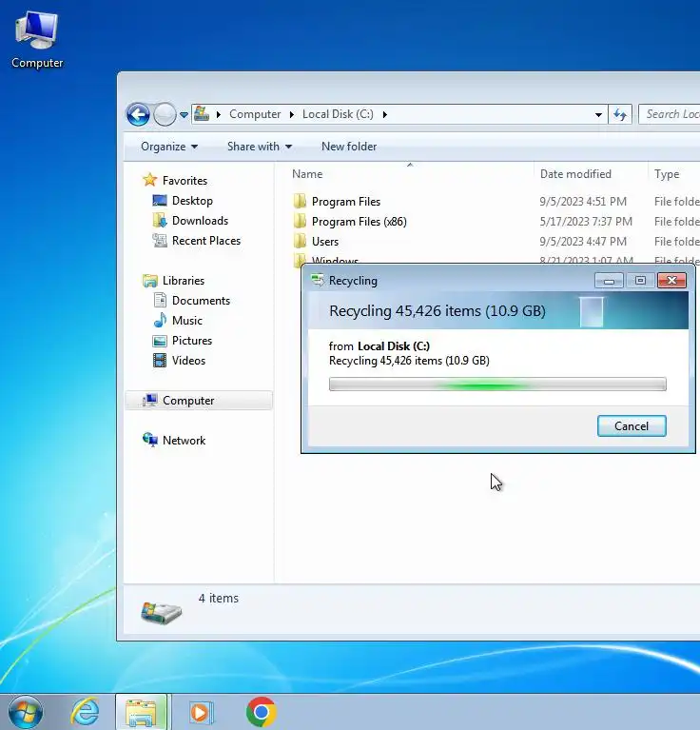The width and height of the screenshot is (700, 730).
Task: Open the Computer desktop icon
Action: pos(37,41)
